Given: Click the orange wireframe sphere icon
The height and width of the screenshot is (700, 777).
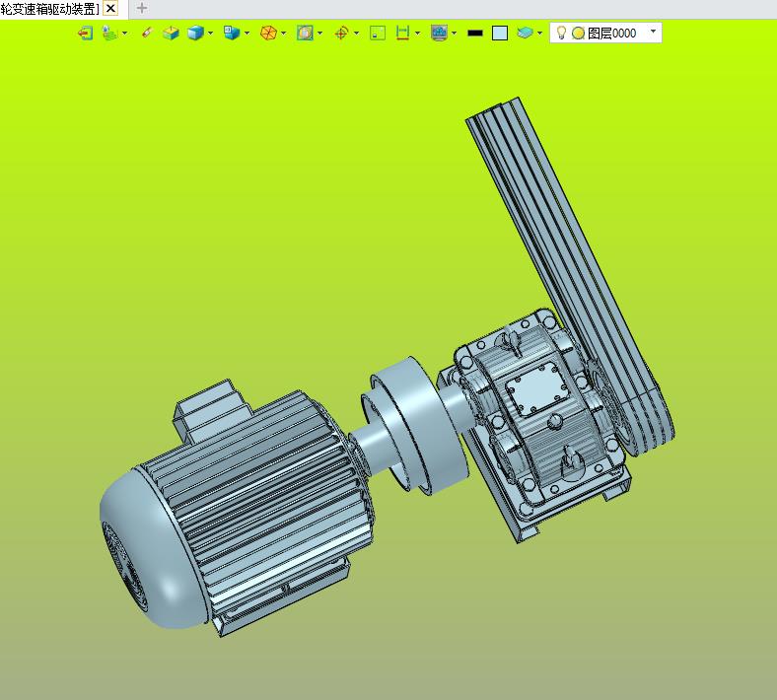Looking at the screenshot, I should (268, 34).
